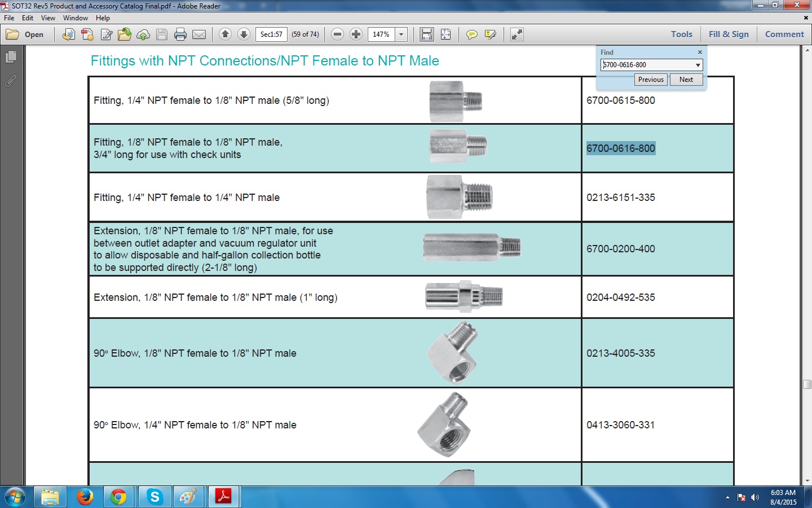Click part number 6700-0200-400
The height and width of the screenshot is (508, 812).
pos(621,249)
